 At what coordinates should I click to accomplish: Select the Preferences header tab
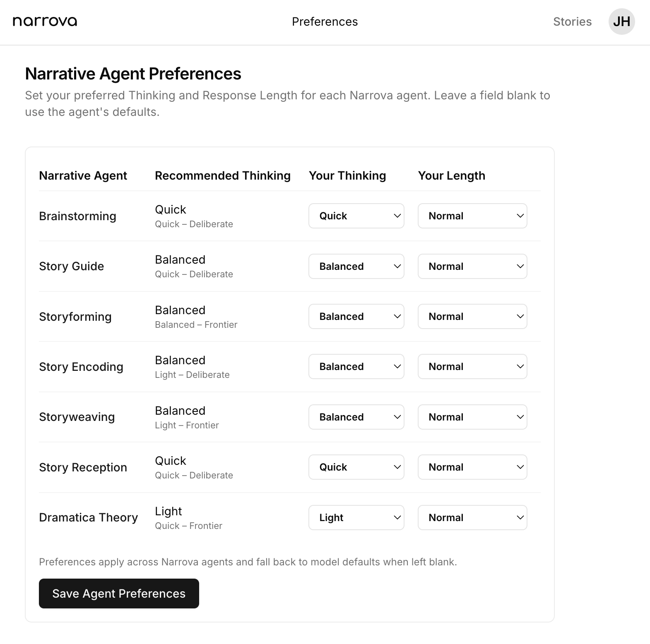(x=325, y=22)
